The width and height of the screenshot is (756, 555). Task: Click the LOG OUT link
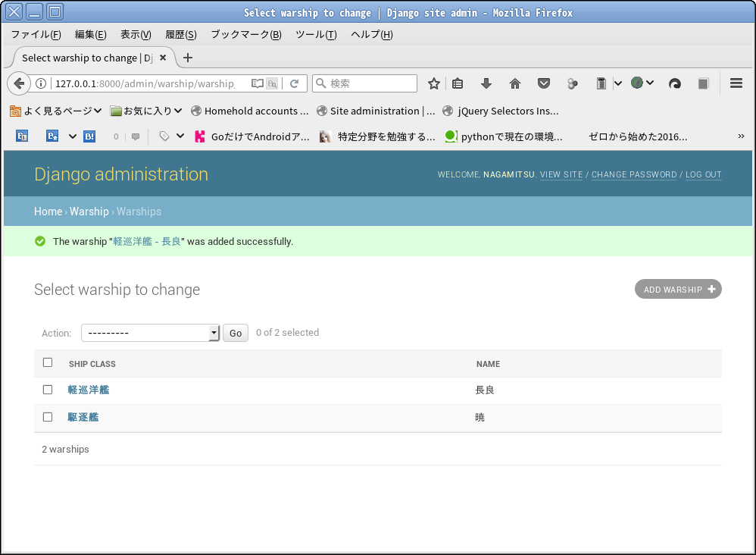coord(704,174)
